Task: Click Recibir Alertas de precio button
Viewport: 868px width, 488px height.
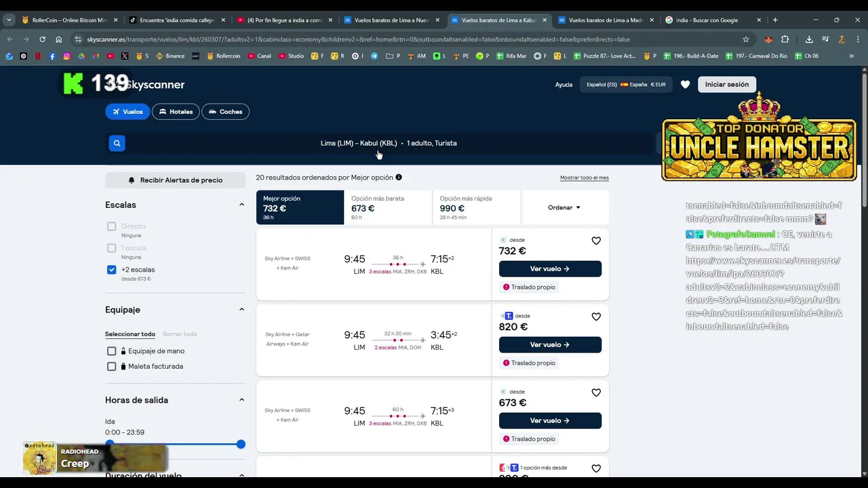Action: 175,180
